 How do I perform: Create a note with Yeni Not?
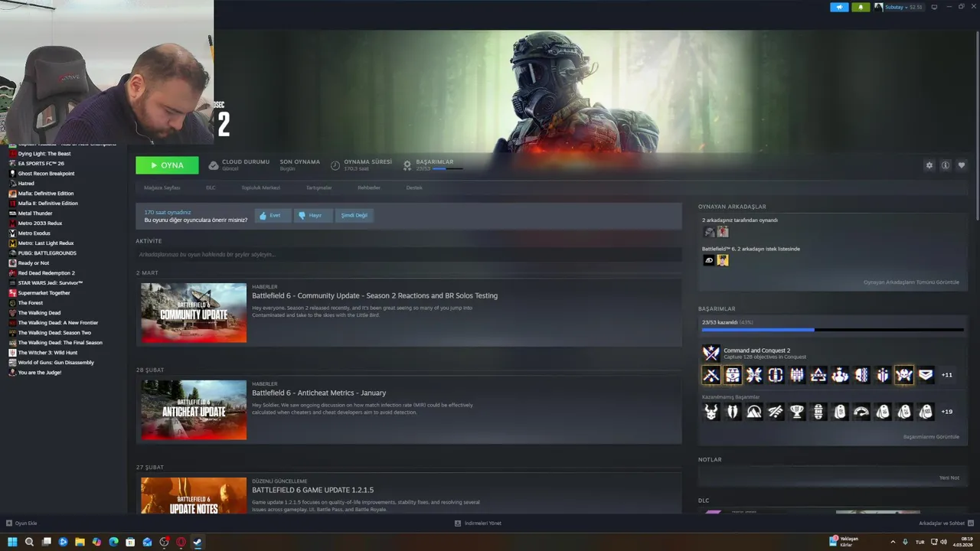coord(949,478)
